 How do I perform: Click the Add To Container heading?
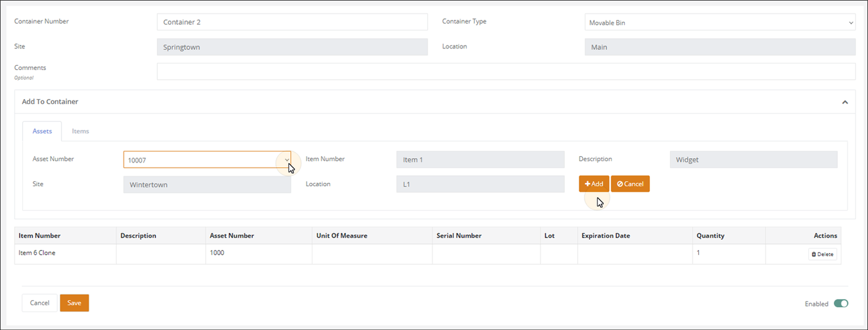[50, 102]
